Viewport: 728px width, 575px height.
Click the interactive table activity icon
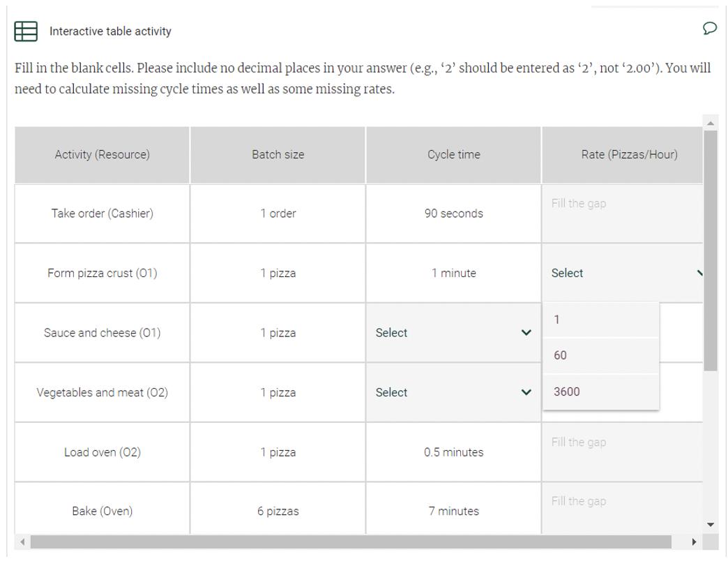tap(26, 31)
